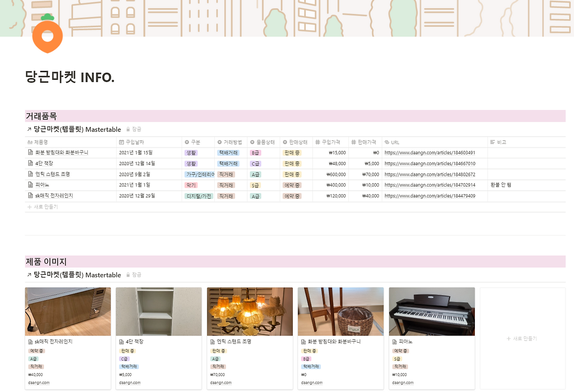574x392 pixels.
Task: Click 직거래 tag in sk매직 전자레인지 table row
Action: coord(226,196)
